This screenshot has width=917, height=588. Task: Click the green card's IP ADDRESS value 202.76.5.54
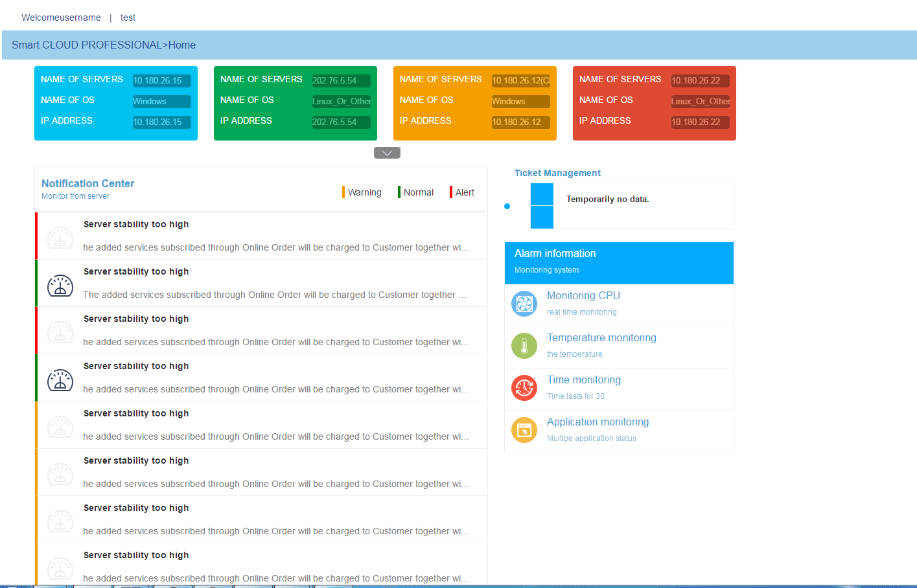pos(342,122)
